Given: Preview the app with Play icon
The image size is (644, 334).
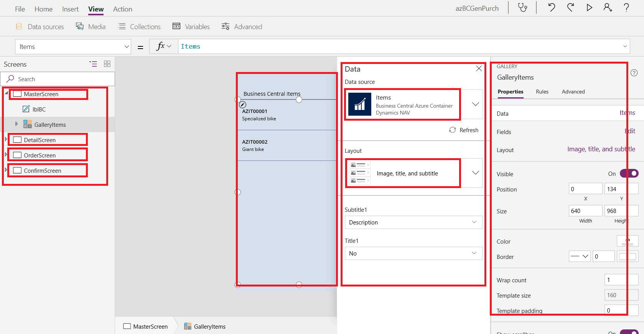Looking at the screenshot, I should pyautogui.click(x=589, y=7).
